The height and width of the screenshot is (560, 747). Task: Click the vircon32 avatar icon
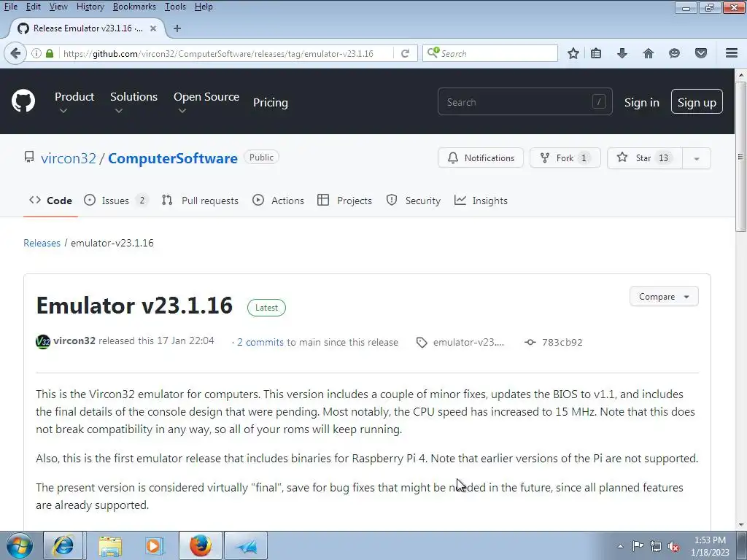click(43, 341)
